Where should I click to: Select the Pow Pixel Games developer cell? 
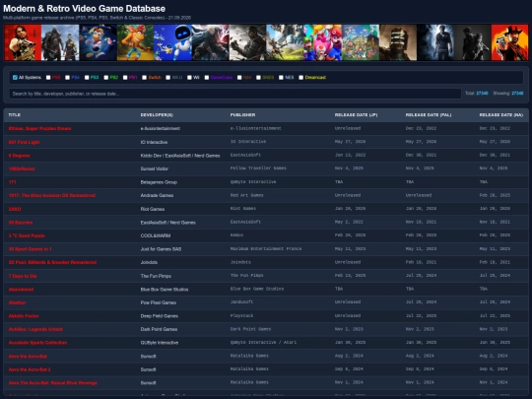[158, 302]
